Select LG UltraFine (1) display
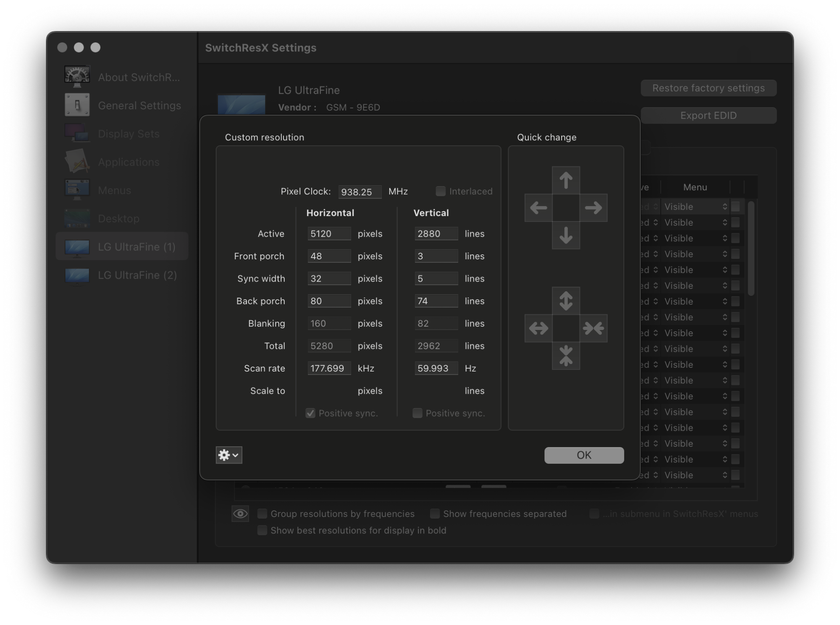 click(x=122, y=247)
